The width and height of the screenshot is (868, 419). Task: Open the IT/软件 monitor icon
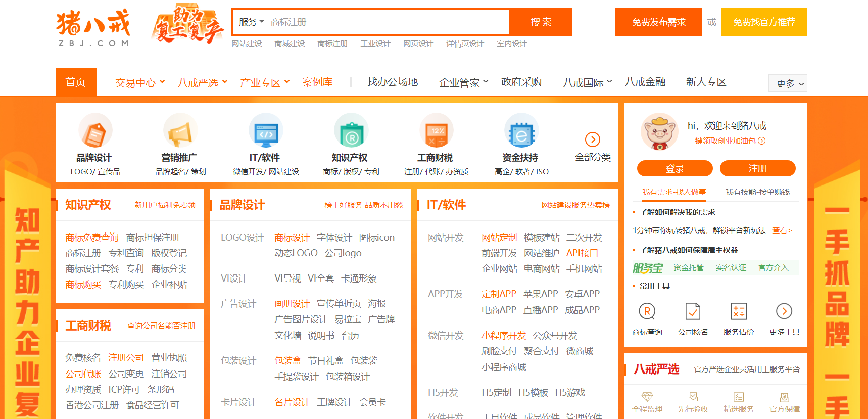[x=266, y=131]
